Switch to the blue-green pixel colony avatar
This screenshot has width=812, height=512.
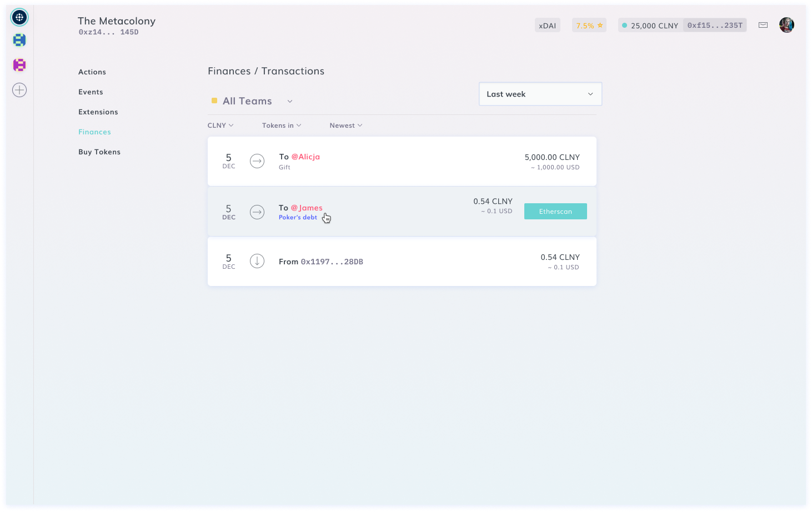pyautogui.click(x=19, y=40)
